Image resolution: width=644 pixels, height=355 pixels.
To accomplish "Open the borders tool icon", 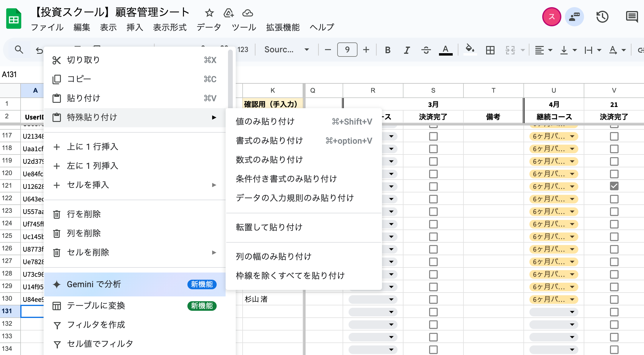I will (x=490, y=50).
